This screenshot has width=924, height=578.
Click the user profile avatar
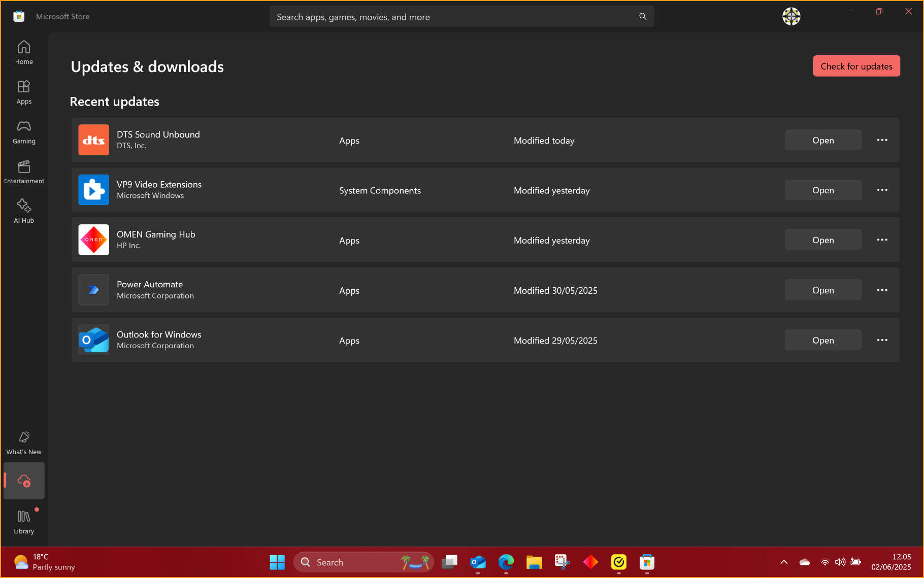tap(791, 16)
